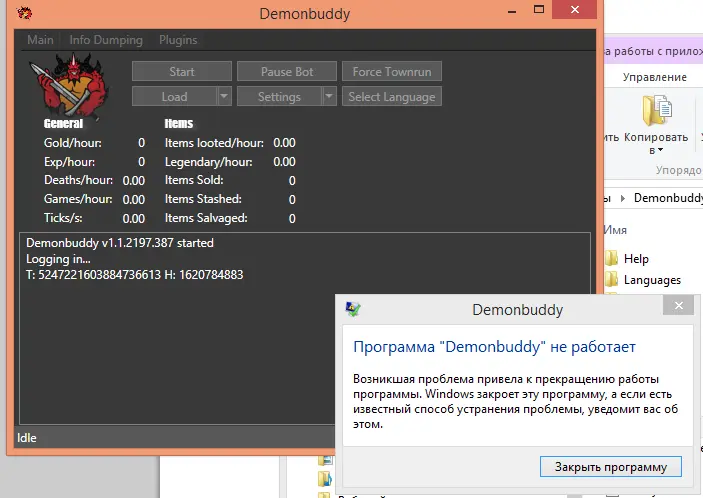The width and height of the screenshot is (703, 498).
Task: Click the Demonbuddy demon logo image
Action: [x=70, y=85]
